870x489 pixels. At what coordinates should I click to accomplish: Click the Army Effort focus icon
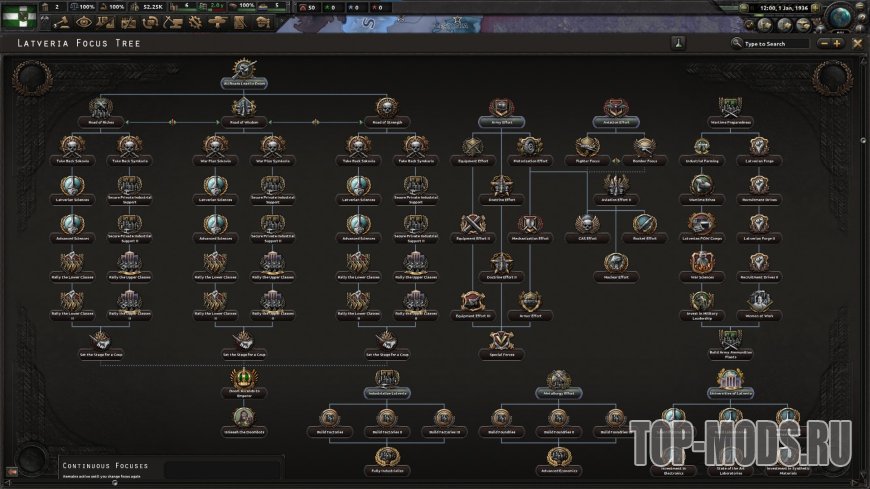[502, 108]
